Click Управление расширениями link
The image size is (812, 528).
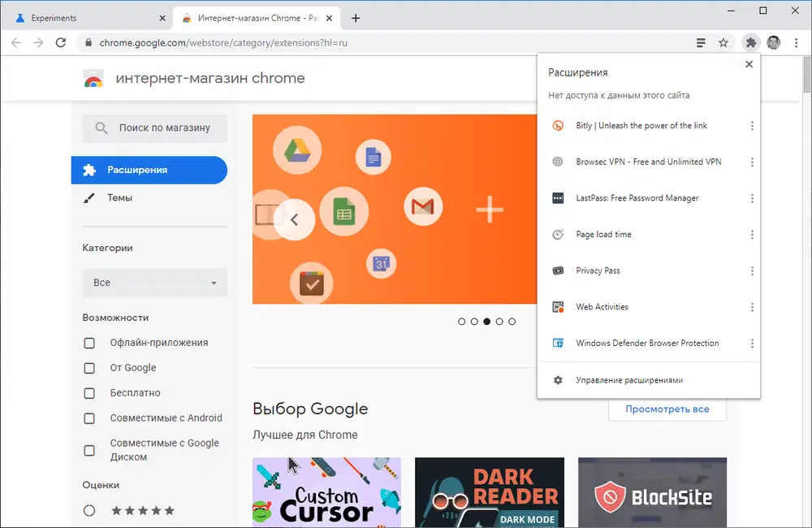coord(629,380)
